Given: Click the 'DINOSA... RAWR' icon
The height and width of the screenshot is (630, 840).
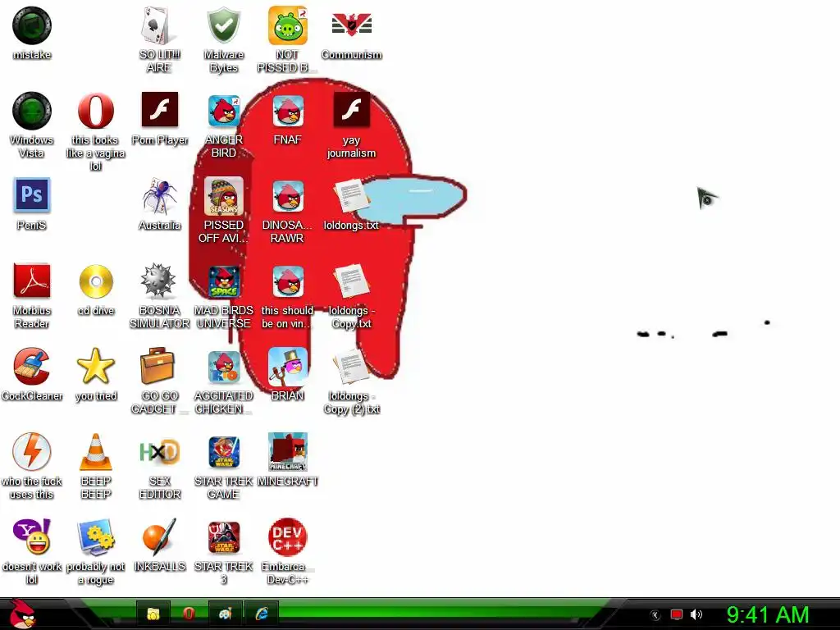Looking at the screenshot, I should 288,196.
